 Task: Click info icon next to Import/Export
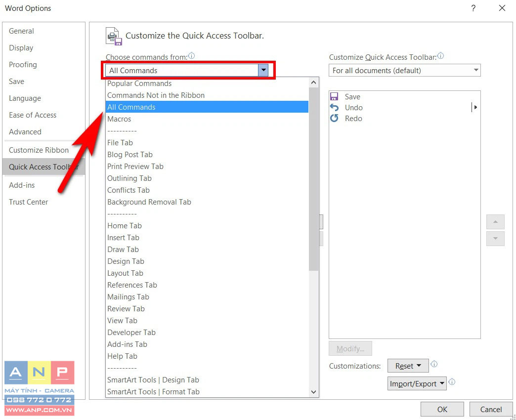click(452, 382)
